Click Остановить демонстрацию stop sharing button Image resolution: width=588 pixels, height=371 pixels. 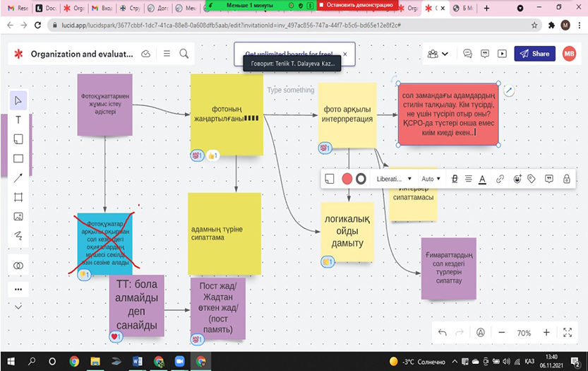coord(355,5)
